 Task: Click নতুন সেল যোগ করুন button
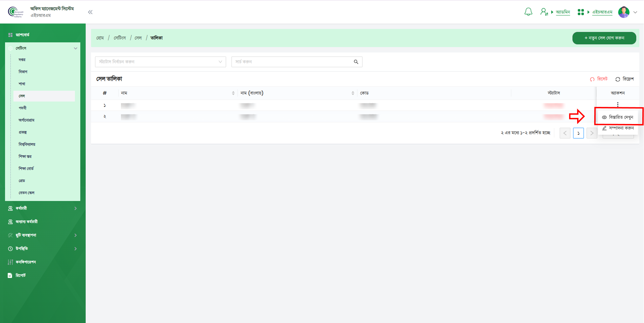(x=604, y=38)
